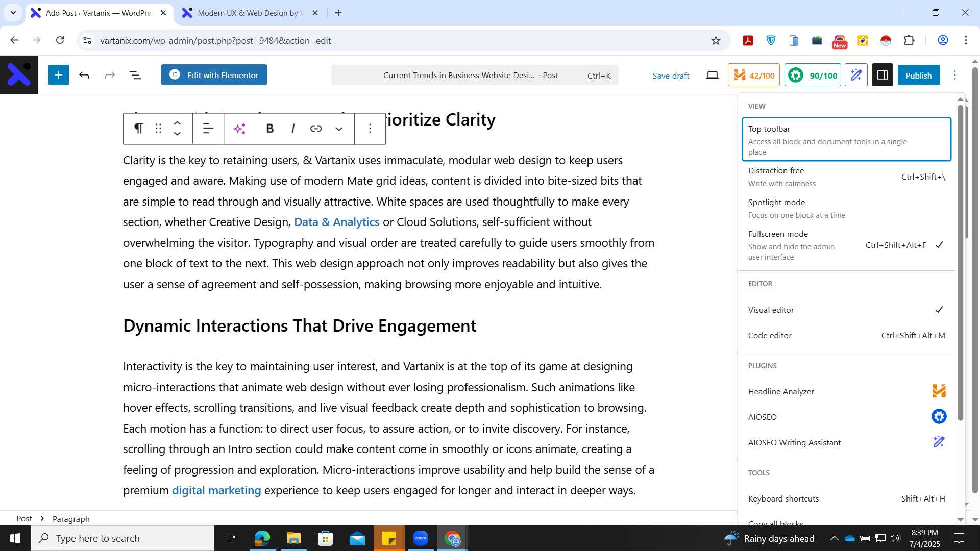Switch to the Code editor
Image resolution: width=980 pixels, height=551 pixels.
pos(846,335)
